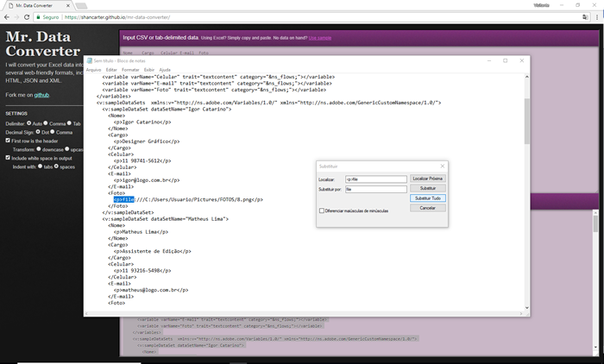Screen dimensions: 604x364
Task: Open Chrome's three-dot menu
Action: [597, 17]
